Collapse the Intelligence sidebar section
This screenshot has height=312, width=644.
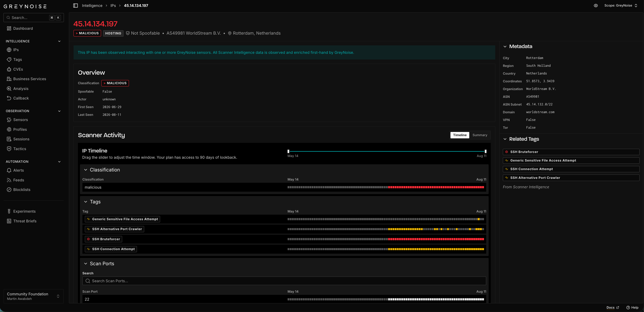coord(59,41)
